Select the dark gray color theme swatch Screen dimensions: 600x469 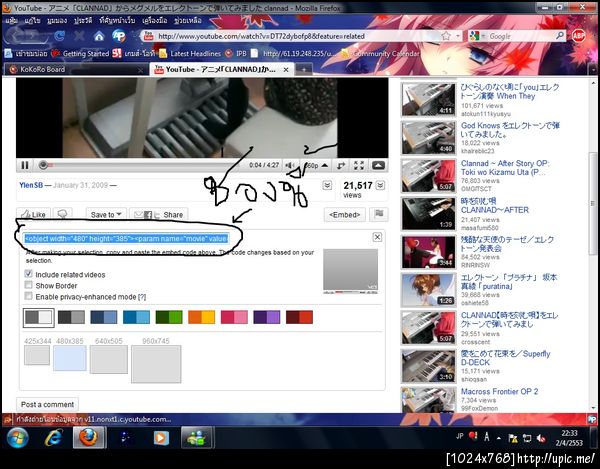pos(71,318)
